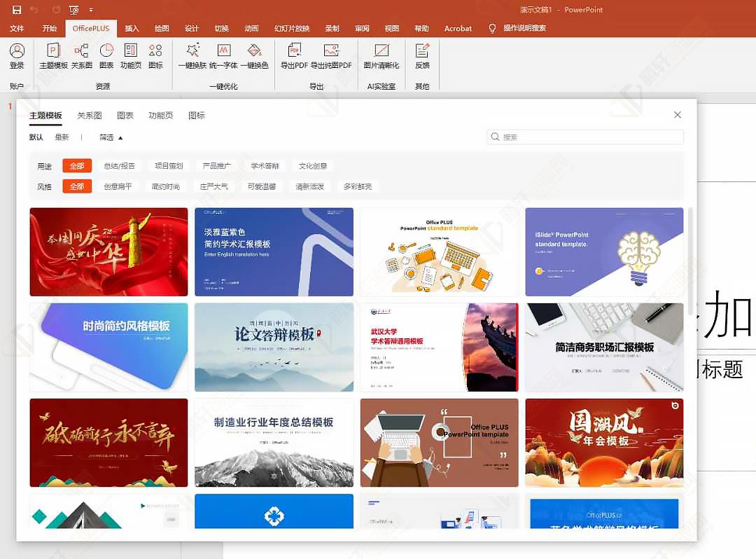Click the 默认 sort option
This screenshot has height=559, width=756.
pos(36,137)
